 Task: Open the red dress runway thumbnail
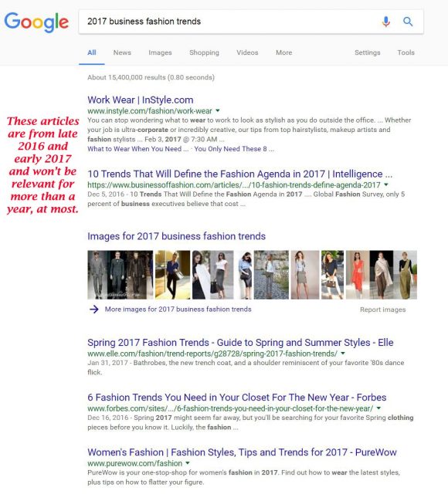[x=358, y=275]
